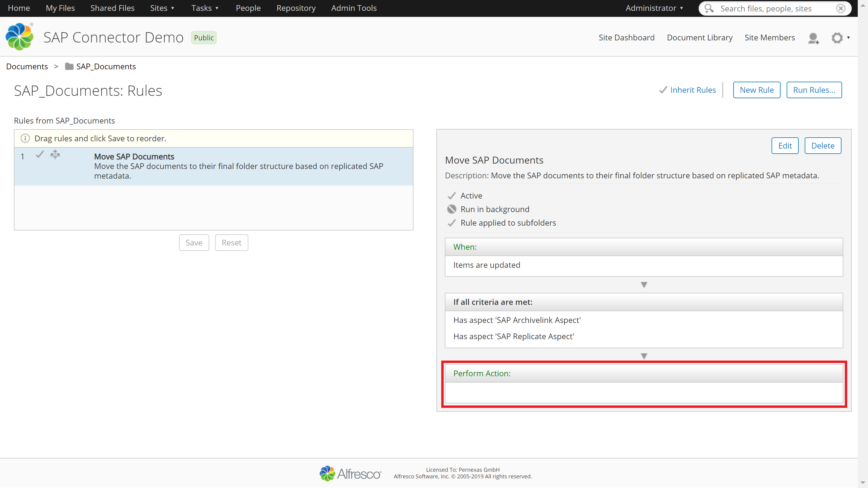Click the site configuration gear icon

837,38
